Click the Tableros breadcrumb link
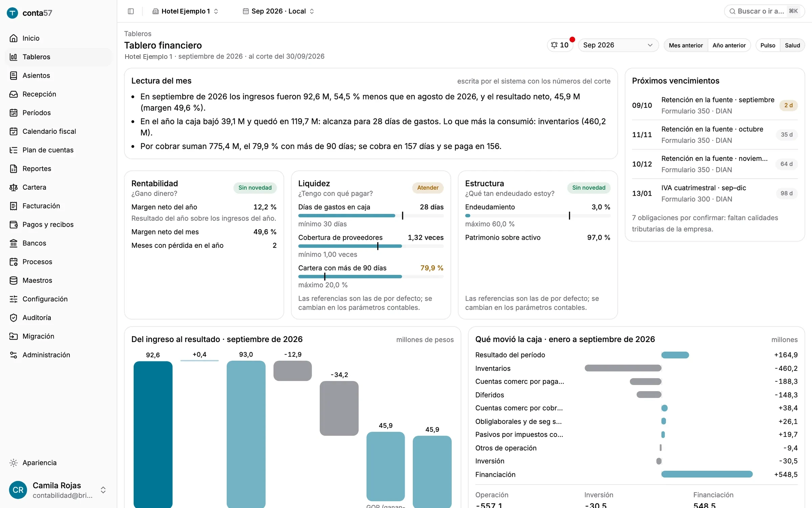Image resolution: width=812 pixels, height=508 pixels. 138,34
